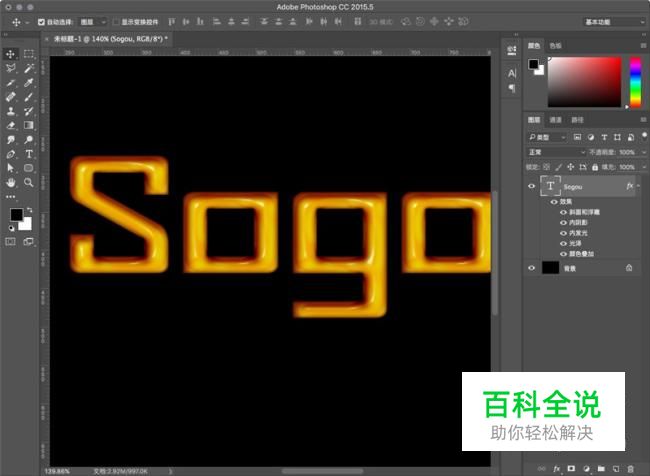Viewport: 650px width, 476px height.
Task: Select the Dodge tool
Action: [x=29, y=140]
